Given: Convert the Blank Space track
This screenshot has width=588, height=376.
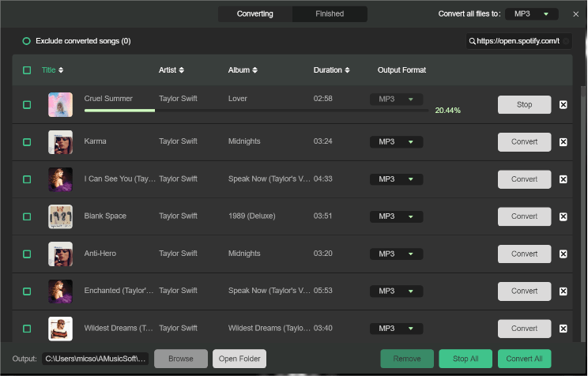Looking at the screenshot, I should [524, 216].
